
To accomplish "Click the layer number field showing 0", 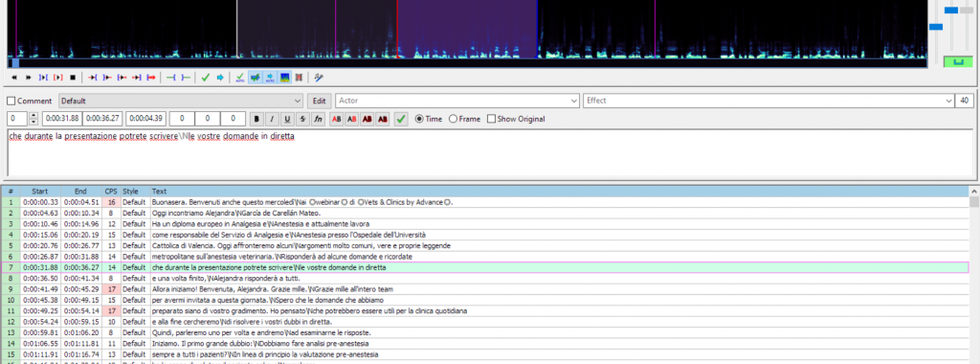I will tap(17, 118).
